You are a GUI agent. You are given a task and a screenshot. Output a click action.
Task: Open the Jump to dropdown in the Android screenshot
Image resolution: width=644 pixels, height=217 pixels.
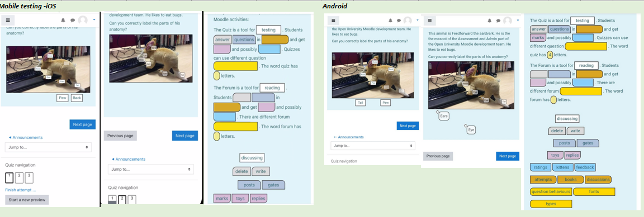tap(373, 146)
